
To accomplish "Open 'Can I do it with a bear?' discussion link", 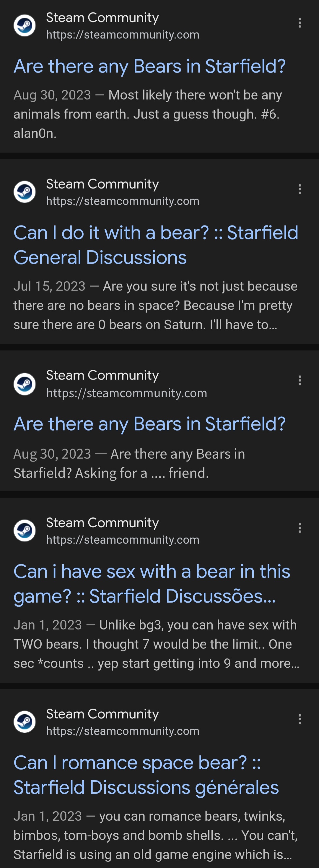I will [155, 245].
